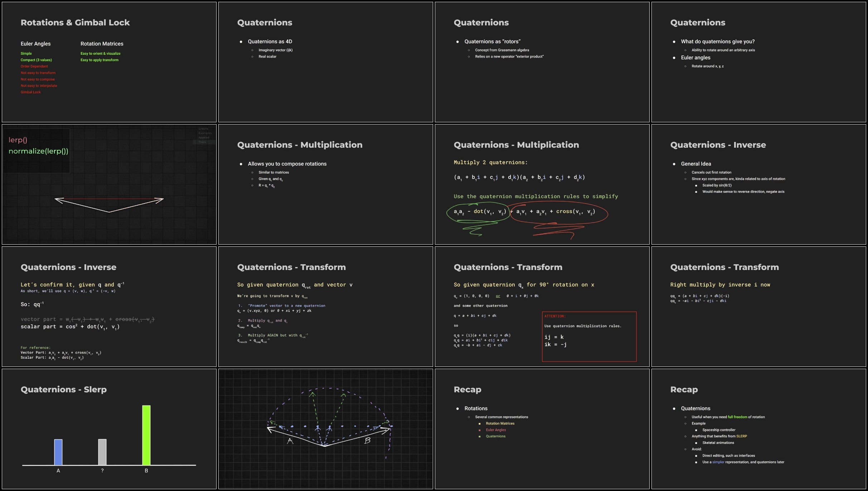The width and height of the screenshot is (868, 491).
Task: Select the slide with dashed arc between A and B
Action: pyautogui.click(x=326, y=429)
